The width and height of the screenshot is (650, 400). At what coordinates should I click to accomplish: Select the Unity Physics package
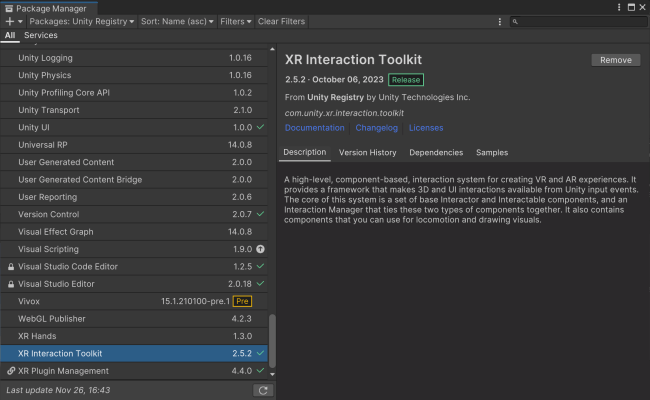(134, 75)
